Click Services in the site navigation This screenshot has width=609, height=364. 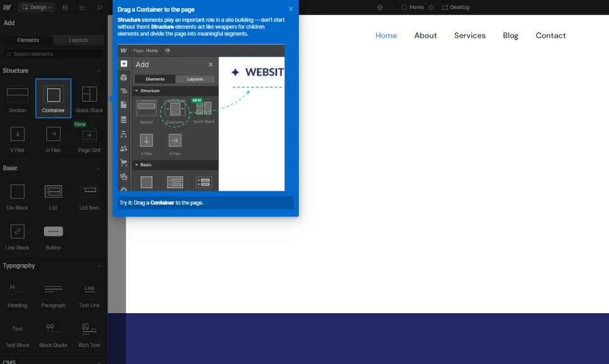click(x=470, y=35)
